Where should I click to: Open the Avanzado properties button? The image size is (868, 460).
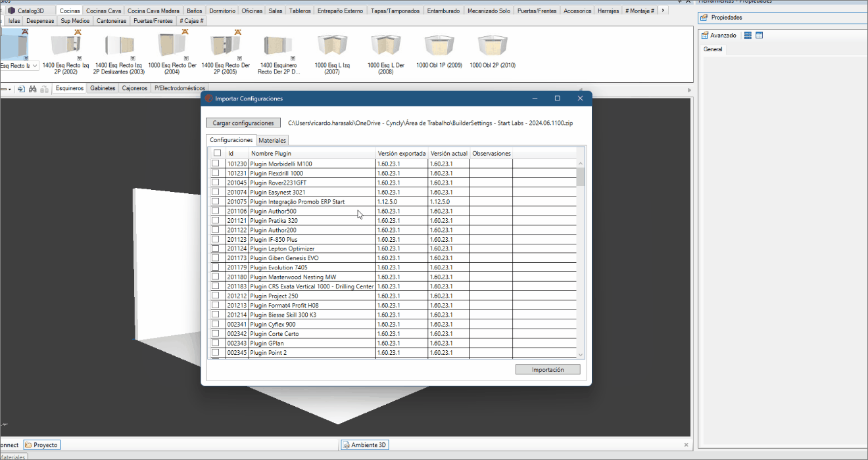click(719, 35)
